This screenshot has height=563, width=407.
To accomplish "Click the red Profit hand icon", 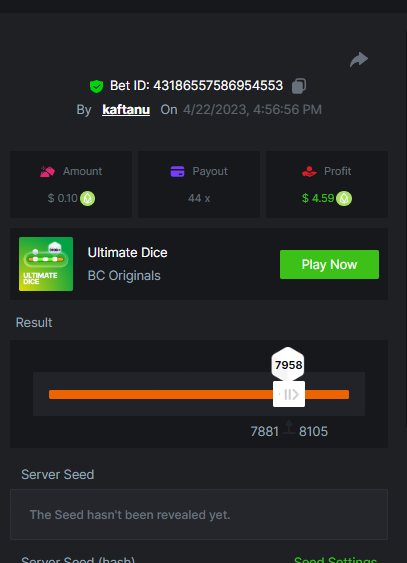I will 309,172.
